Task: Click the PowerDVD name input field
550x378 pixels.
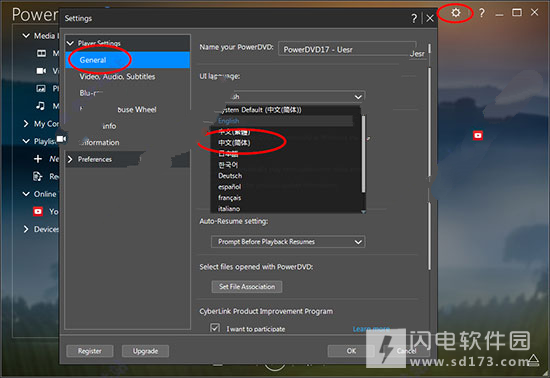Action: (347, 49)
